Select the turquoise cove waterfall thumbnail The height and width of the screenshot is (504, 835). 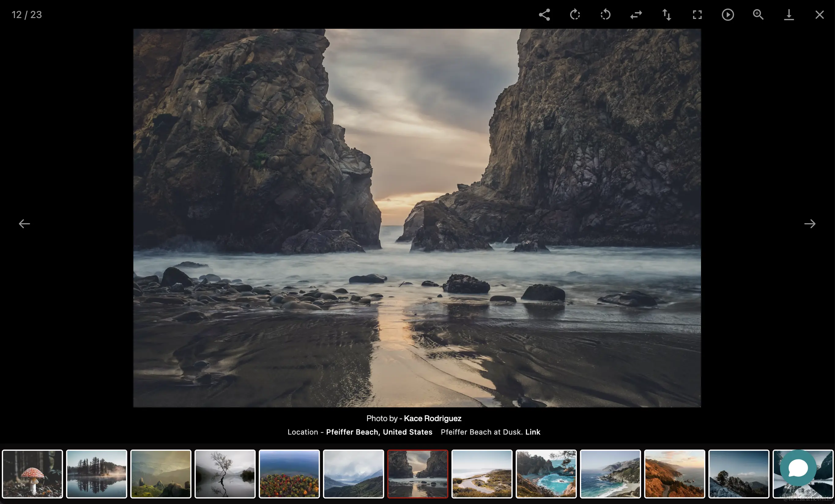pyautogui.click(x=546, y=474)
